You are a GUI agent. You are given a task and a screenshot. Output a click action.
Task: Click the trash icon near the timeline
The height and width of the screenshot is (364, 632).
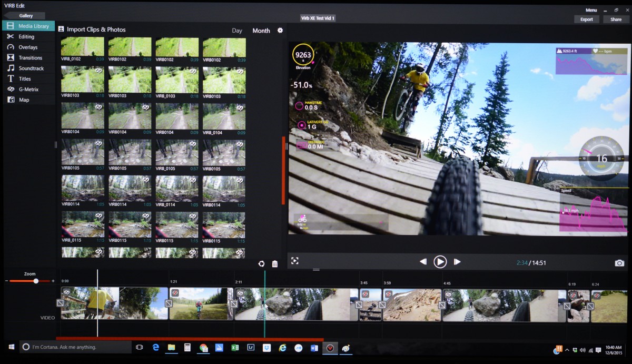274,263
